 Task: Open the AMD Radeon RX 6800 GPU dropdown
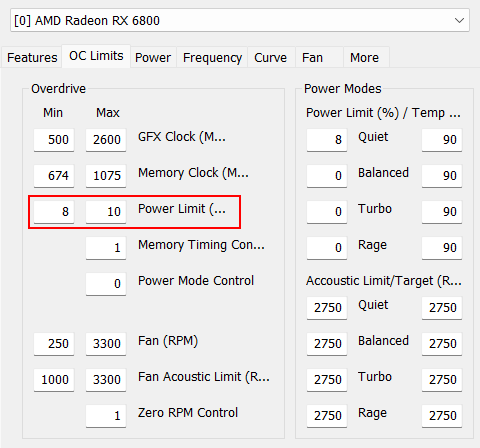tap(240, 20)
